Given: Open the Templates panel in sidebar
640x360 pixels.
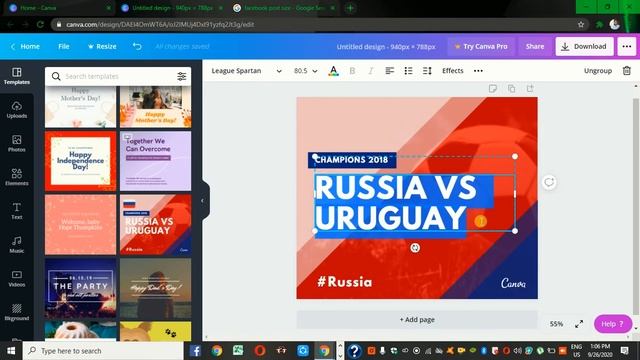Looking at the screenshot, I should 17,76.
